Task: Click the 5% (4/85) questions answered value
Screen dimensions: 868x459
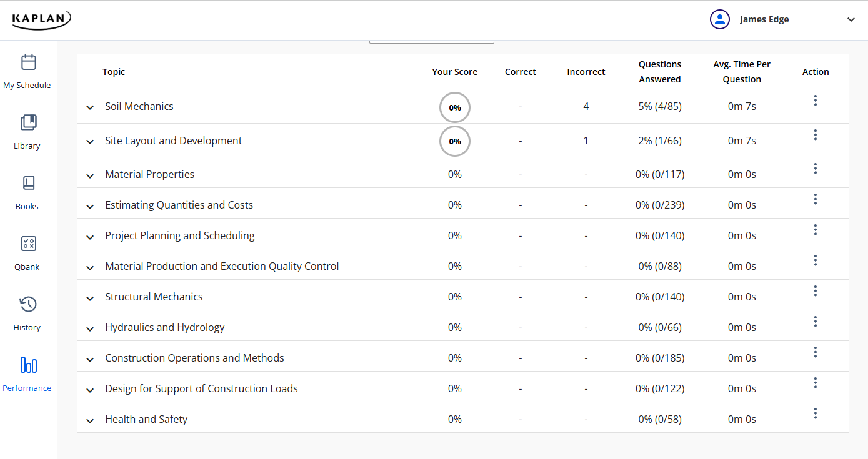Action: coord(660,106)
